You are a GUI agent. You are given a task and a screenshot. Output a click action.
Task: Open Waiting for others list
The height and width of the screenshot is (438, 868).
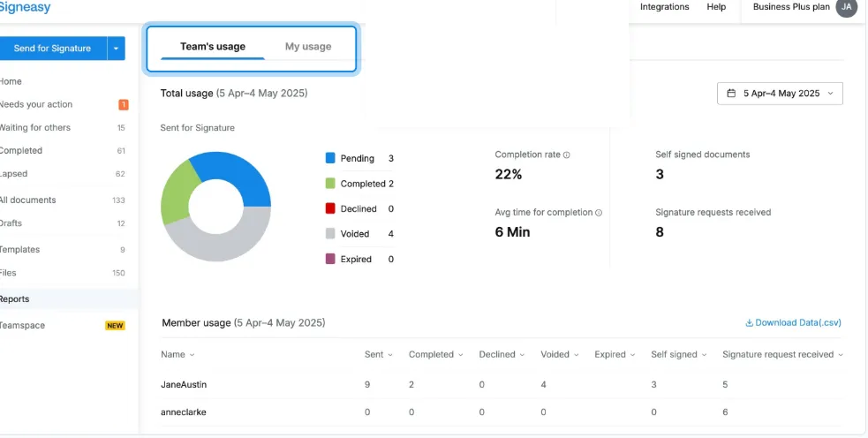[35, 128]
